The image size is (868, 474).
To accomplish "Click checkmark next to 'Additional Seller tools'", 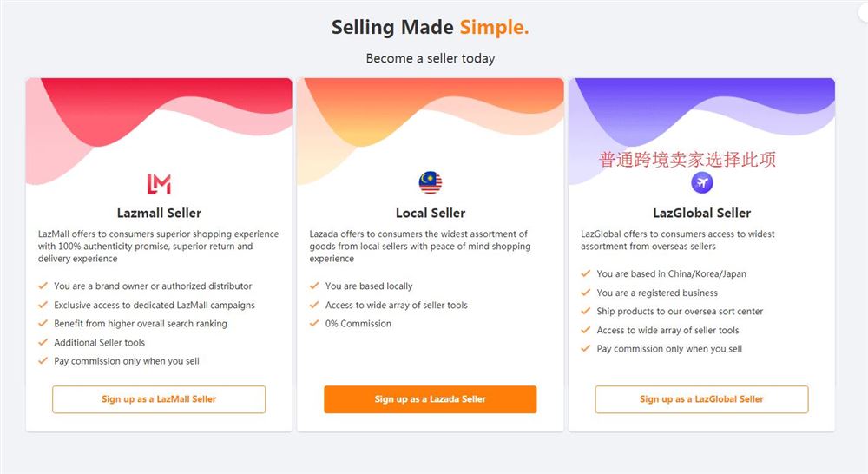I will (x=43, y=342).
